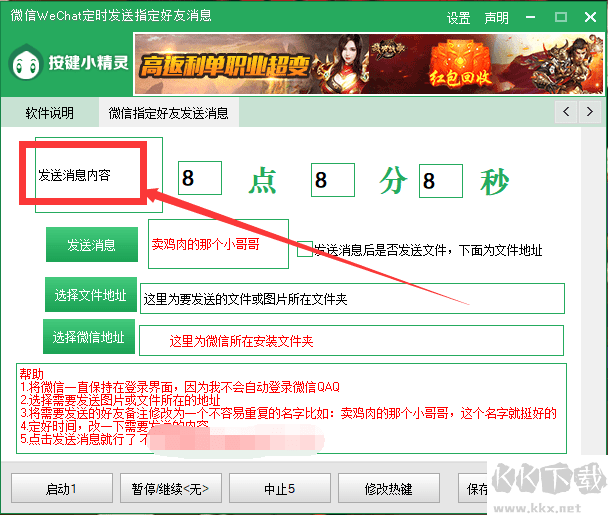Switch to 微信指定好友发送消息 tab
Image resolution: width=608 pixels, height=515 pixels.
[x=169, y=113]
